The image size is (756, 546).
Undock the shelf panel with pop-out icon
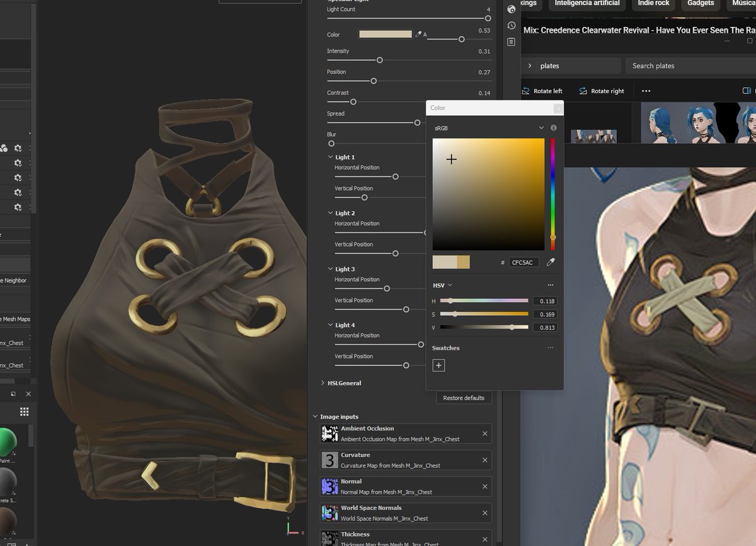13,393
